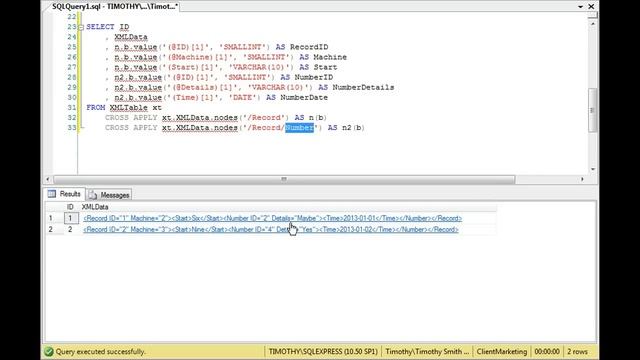Click 2 rows count in status bar
This screenshot has height=360, width=640.
pos(578,351)
